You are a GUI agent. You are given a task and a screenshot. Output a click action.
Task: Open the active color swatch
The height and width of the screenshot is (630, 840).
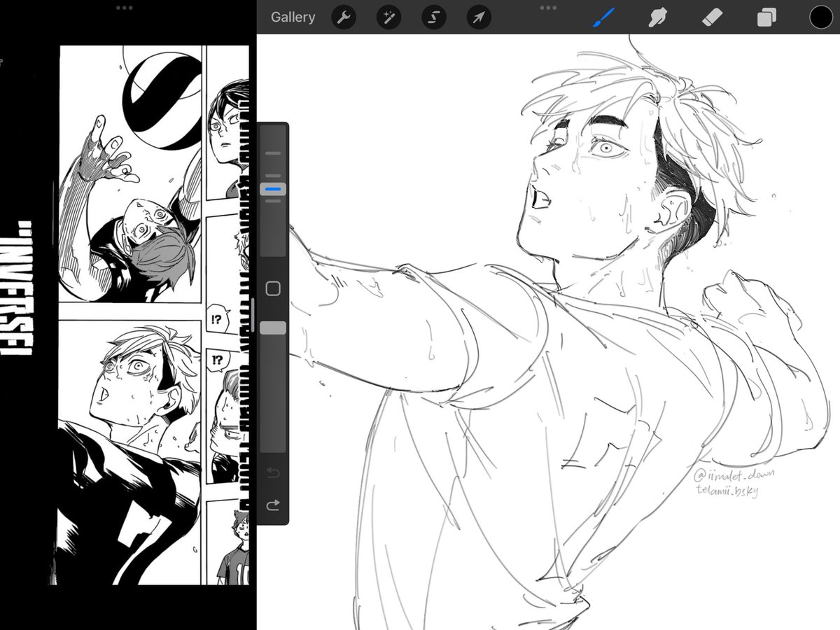click(820, 17)
